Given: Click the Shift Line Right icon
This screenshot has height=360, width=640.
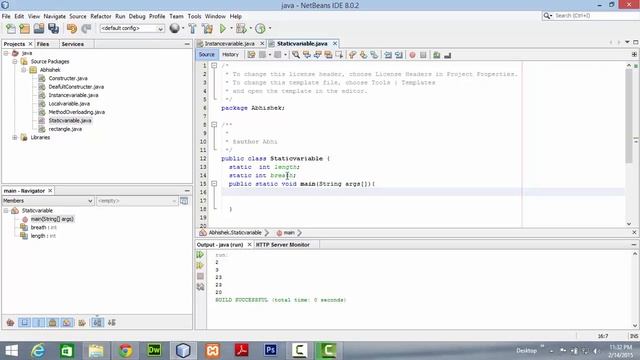Looking at the screenshot, I should (x=399, y=55).
